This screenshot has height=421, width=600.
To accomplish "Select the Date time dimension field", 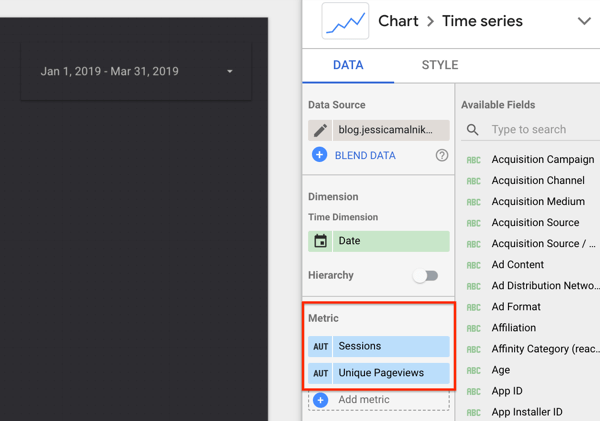I will pyautogui.click(x=391, y=241).
